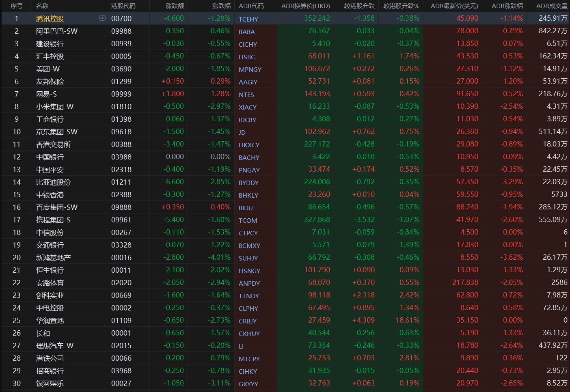Select 京东集团-SW stock name
This screenshot has height=392, width=570.
[x=57, y=132]
